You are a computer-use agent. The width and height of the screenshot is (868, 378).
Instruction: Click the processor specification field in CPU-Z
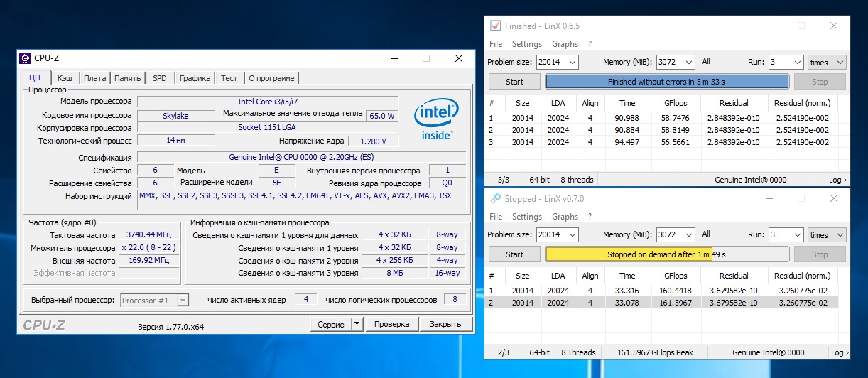pos(301,157)
